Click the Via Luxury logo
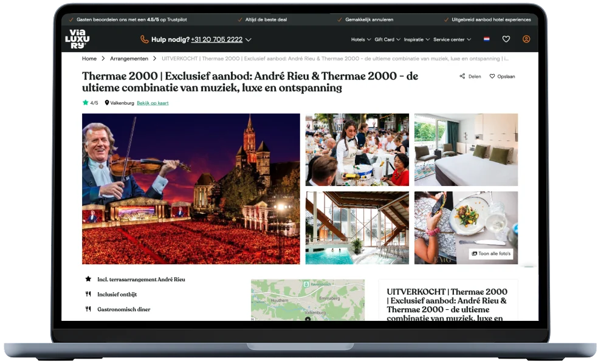This screenshot has width=601, height=364. point(77,39)
